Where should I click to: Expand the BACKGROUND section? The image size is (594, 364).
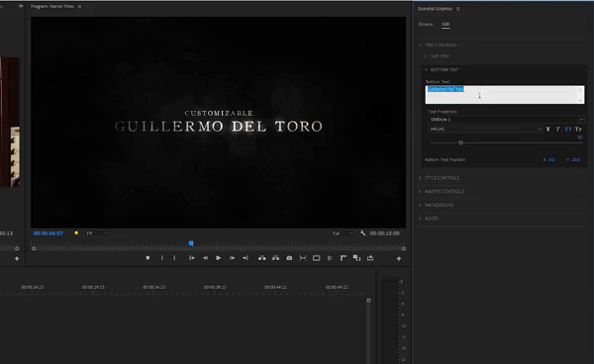[420, 205]
